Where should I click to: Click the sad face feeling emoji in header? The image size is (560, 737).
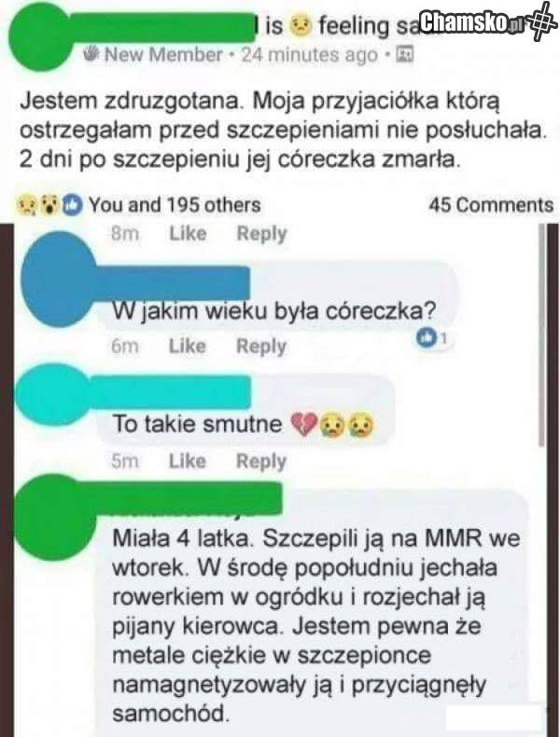[x=301, y=25]
